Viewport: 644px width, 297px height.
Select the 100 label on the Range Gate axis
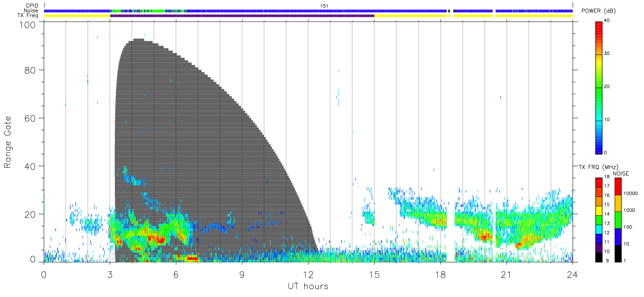tap(29, 24)
